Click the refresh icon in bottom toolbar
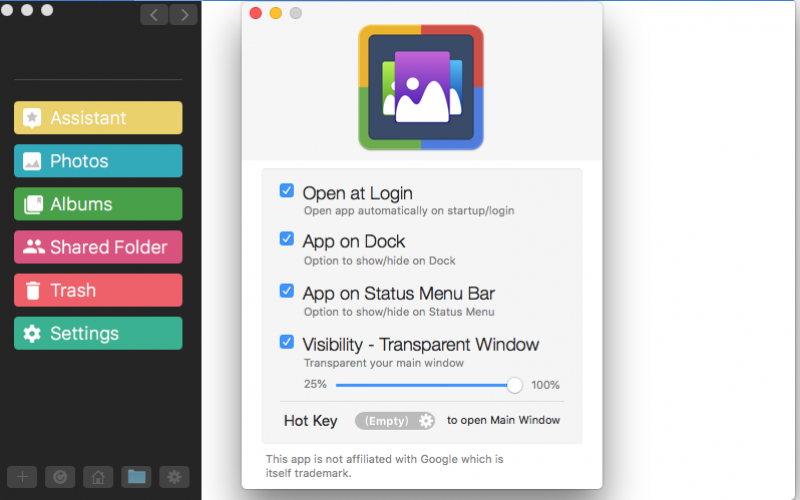800x500 pixels. coord(60,477)
